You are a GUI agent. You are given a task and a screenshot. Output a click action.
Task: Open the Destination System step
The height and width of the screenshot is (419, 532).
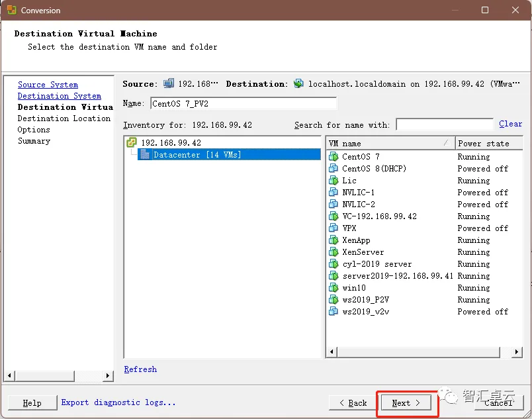point(60,96)
